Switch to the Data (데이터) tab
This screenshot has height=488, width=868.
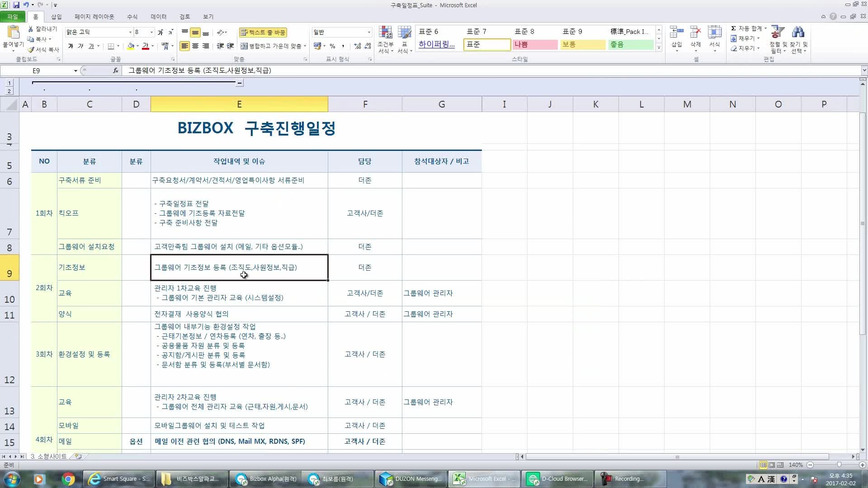[x=159, y=17]
